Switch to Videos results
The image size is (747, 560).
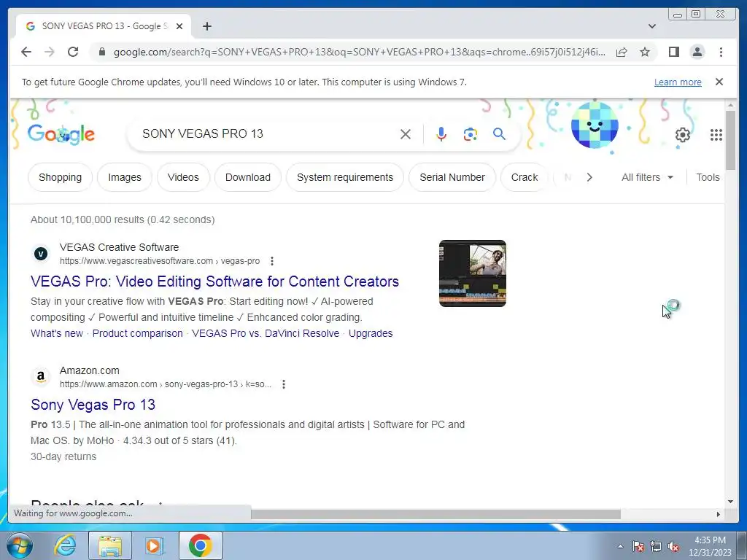pos(183,177)
